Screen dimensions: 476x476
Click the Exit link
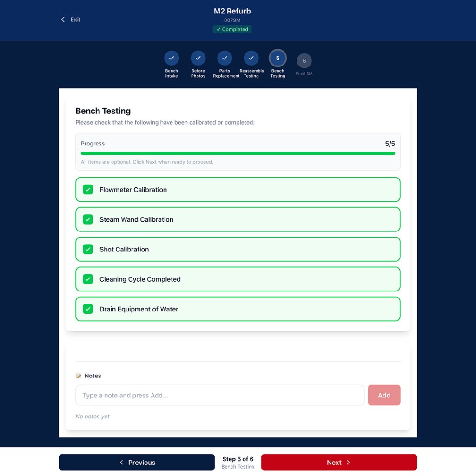click(75, 20)
